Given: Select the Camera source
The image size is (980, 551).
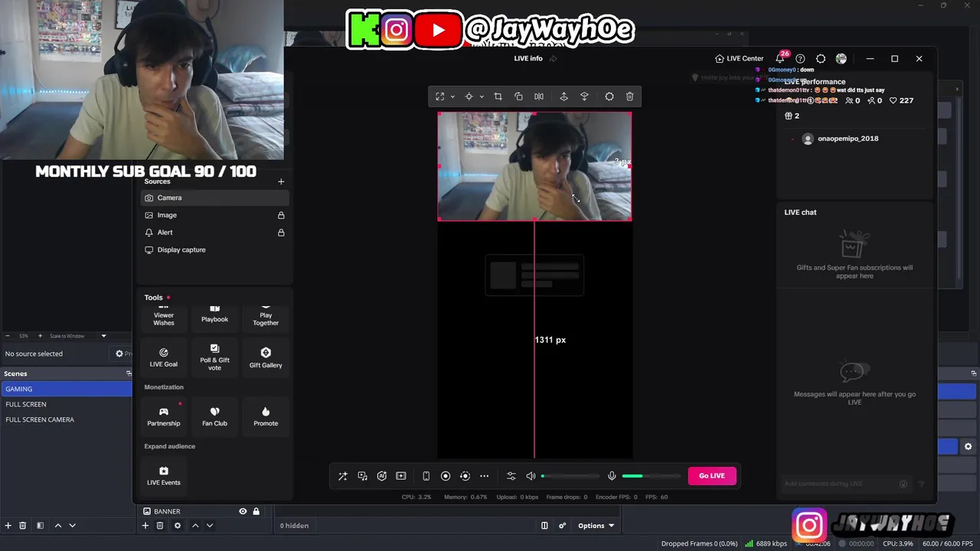Looking at the screenshot, I should click(215, 197).
